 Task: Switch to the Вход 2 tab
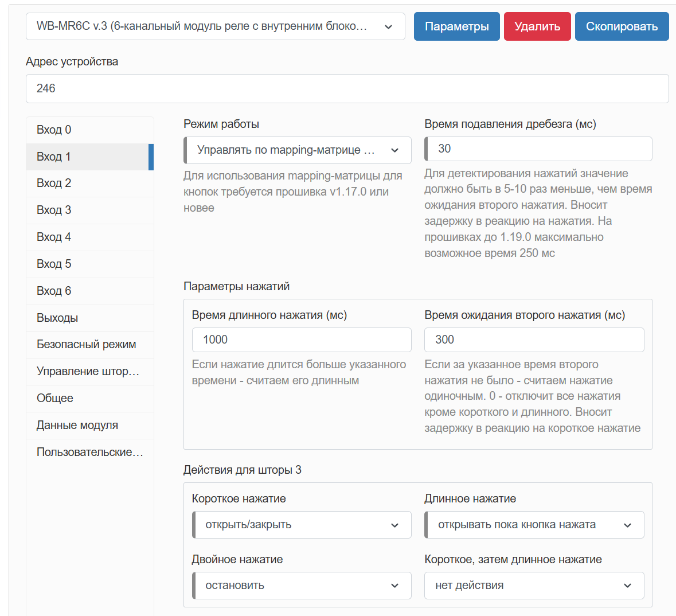89,183
